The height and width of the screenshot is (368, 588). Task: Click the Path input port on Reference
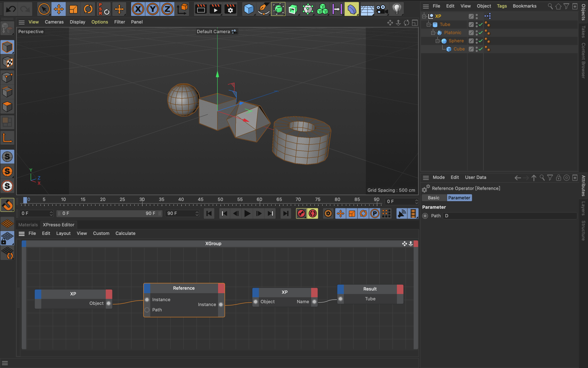(147, 310)
